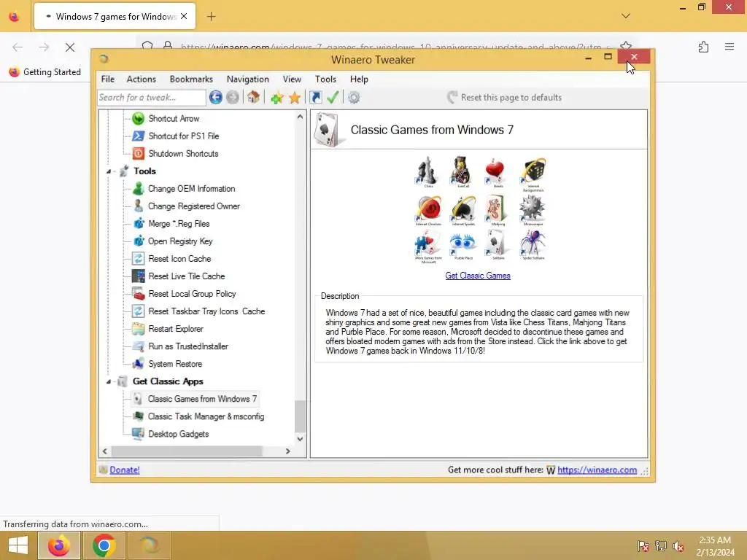
Task: Click the greyed Forward arrow in Winaero toolbar
Action: (x=233, y=98)
